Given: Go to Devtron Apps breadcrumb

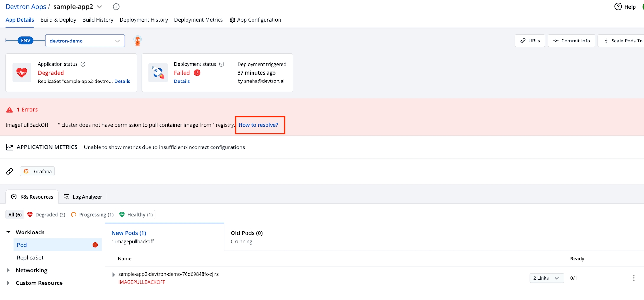Looking at the screenshot, I should tap(26, 7).
